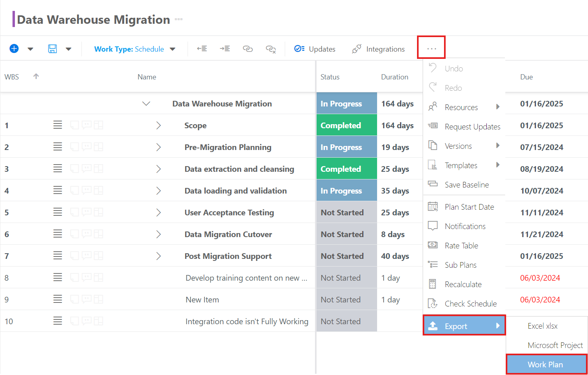Screen dimensions: 588x375
Task: Click the Status column header
Action: (x=330, y=77)
